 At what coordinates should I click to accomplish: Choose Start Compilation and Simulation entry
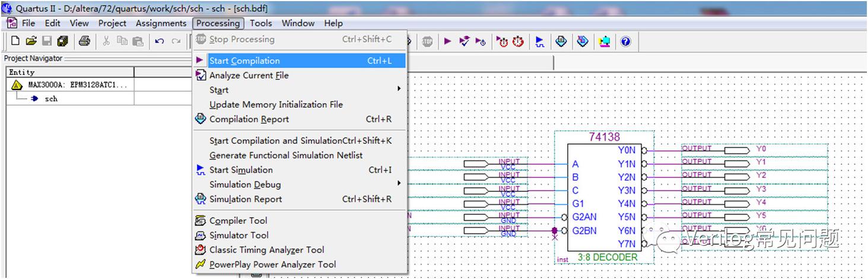click(299, 140)
